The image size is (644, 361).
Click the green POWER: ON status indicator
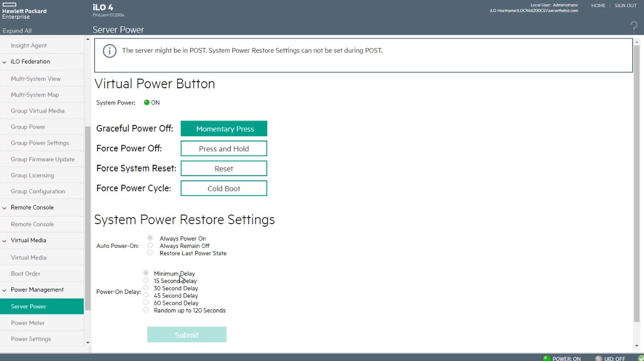tap(547, 358)
